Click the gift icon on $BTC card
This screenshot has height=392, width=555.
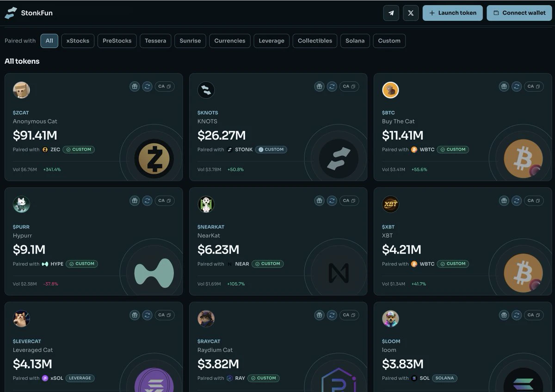[x=504, y=86]
